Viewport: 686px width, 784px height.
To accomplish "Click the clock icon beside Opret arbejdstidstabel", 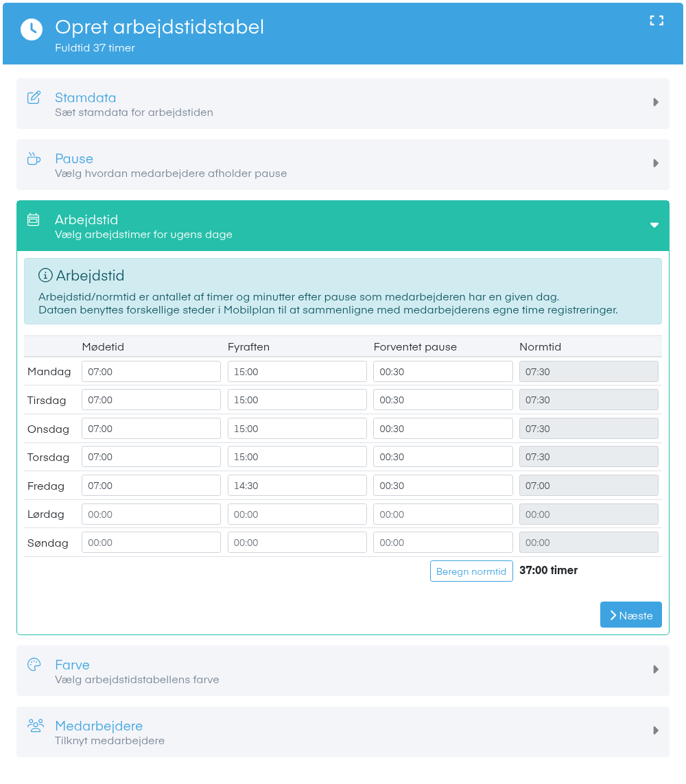I will (x=32, y=29).
